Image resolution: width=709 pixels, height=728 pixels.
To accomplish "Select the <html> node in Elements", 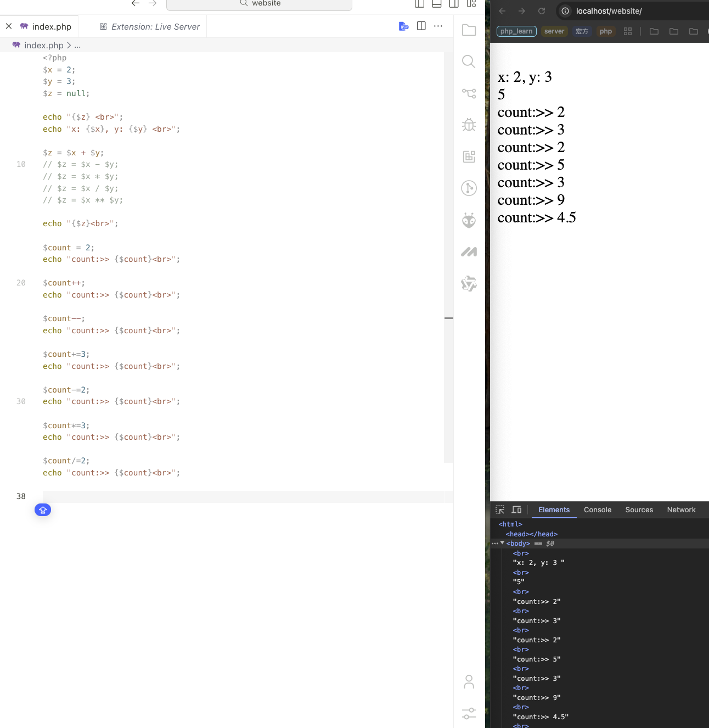I will click(x=510, y=524).
